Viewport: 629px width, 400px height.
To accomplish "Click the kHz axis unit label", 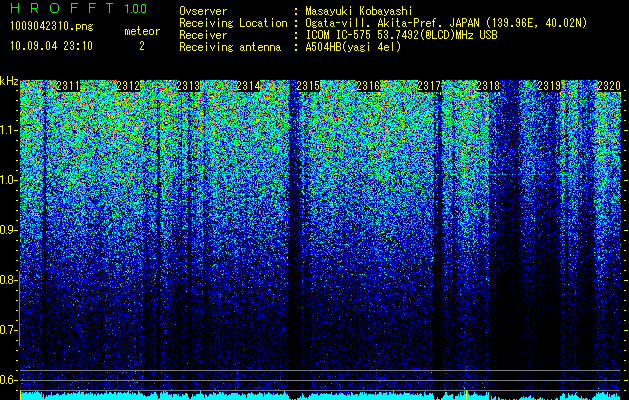I will pyautogui.click(x=9, y=81).
